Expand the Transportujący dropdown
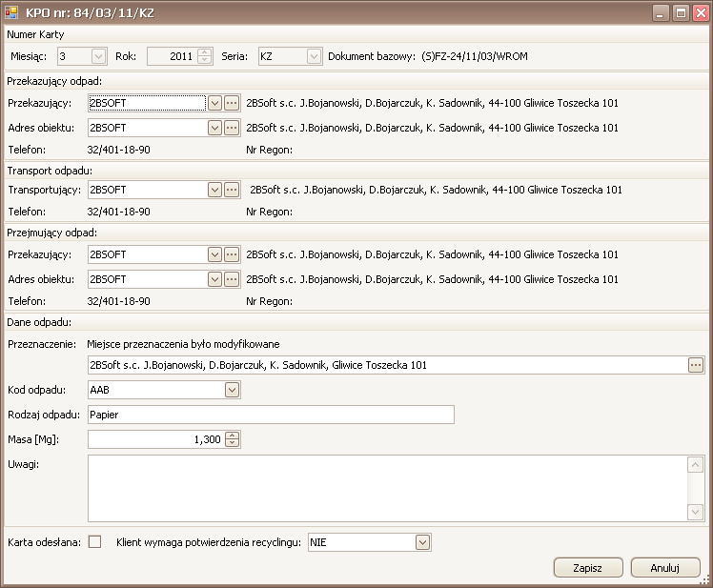 (x=214, y=190)
